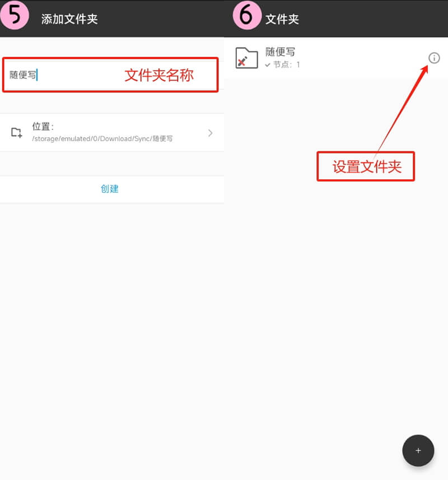Expand the 位置 path chevron

click(210, 133)
